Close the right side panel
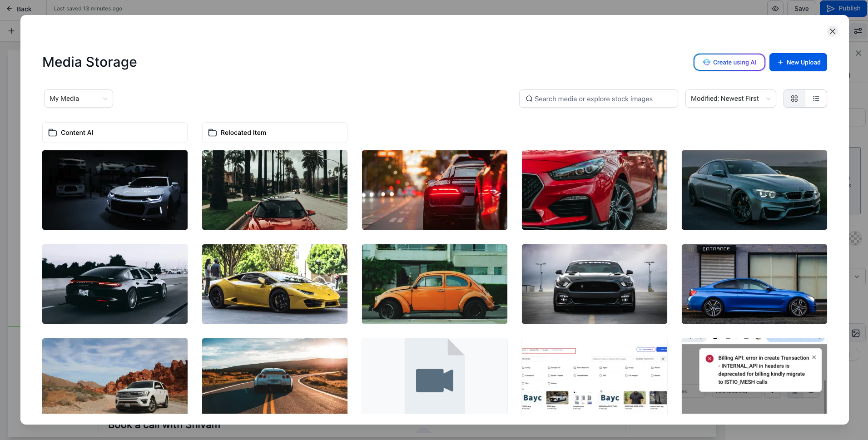The height and width of the screenshot is (440, 868). tap(858, 53)
